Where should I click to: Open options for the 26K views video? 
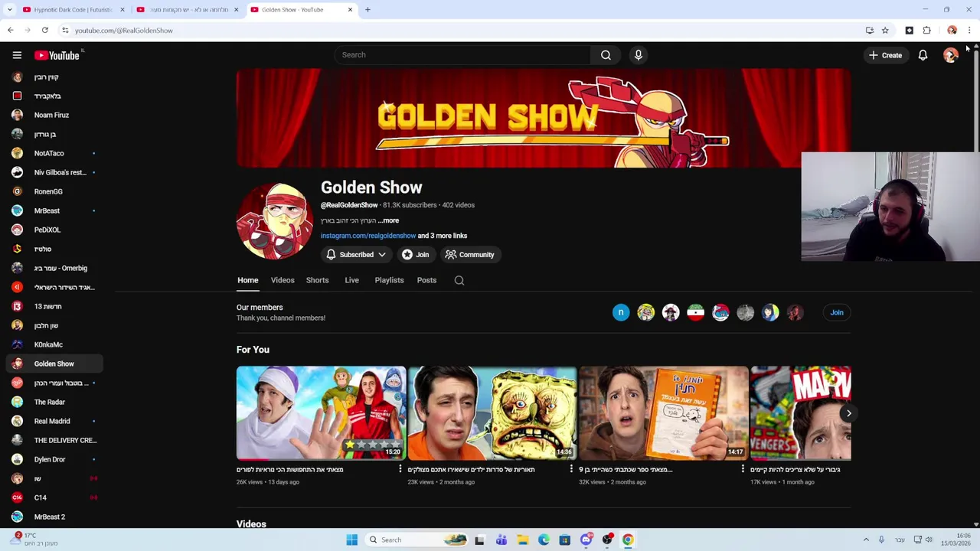pyautogui.click(x=400, y=469)
